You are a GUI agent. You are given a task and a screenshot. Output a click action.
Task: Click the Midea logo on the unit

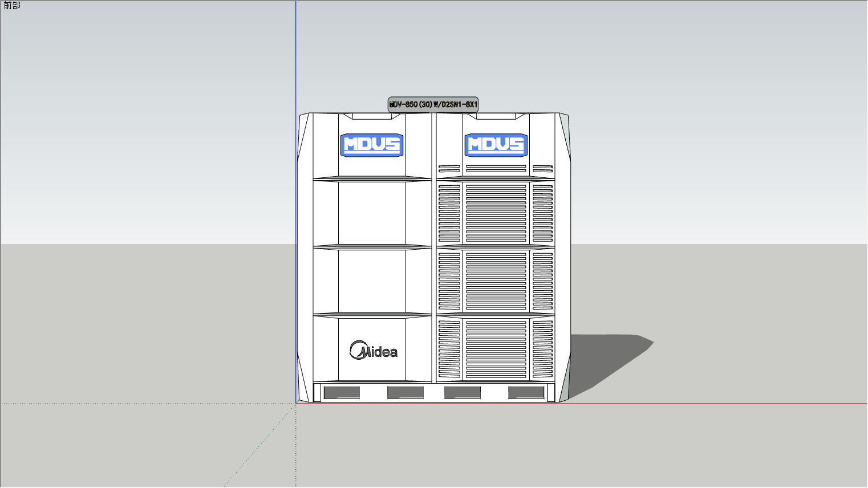[374, 350]
